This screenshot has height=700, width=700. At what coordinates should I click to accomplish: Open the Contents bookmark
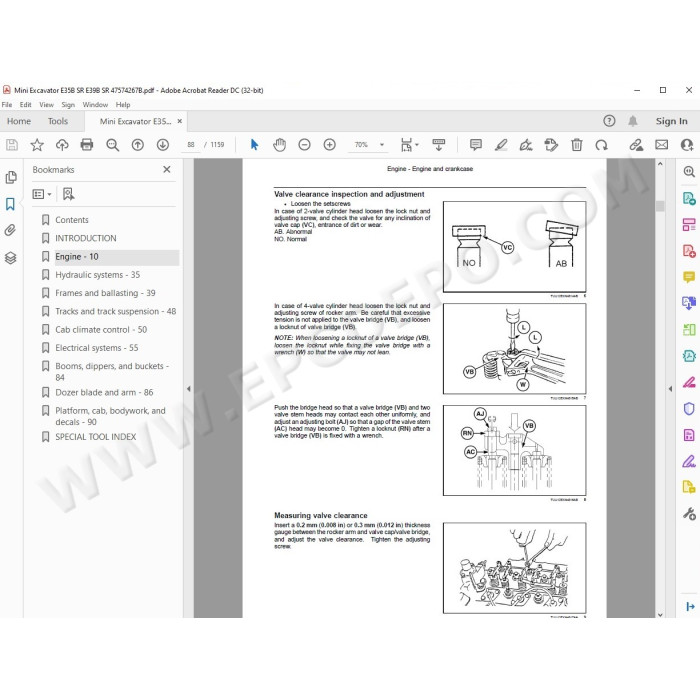click(x=72, y=220)
